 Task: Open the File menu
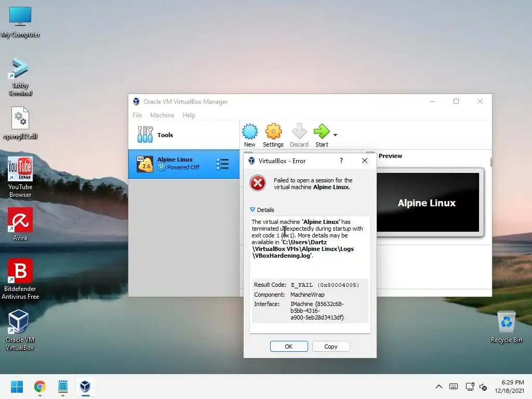[x=137, y=115]
